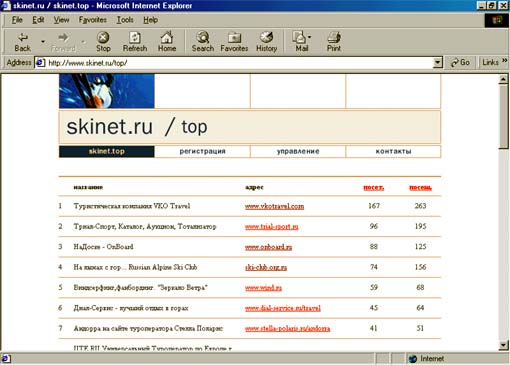Click the value 167 in the table
Screen dimensions: 510x365
click(374, 206)
